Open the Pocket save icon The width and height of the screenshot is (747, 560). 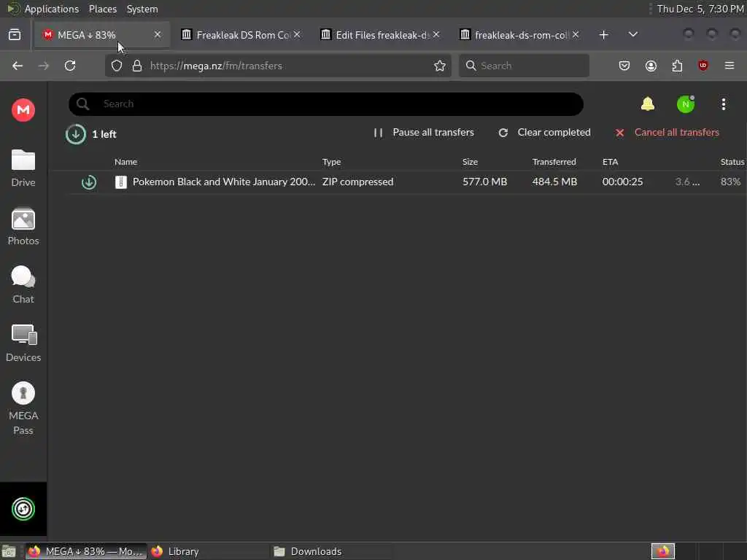click(624, 66)
